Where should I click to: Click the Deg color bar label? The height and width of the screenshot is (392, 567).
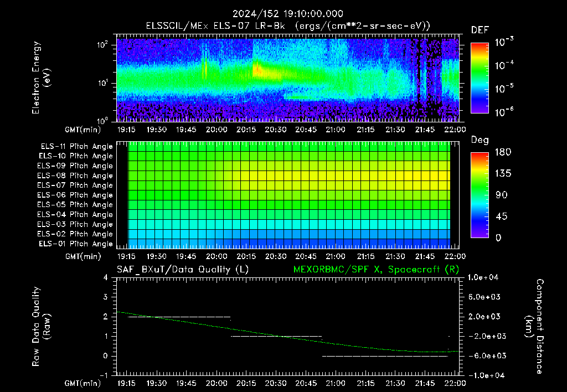(480, 140)
